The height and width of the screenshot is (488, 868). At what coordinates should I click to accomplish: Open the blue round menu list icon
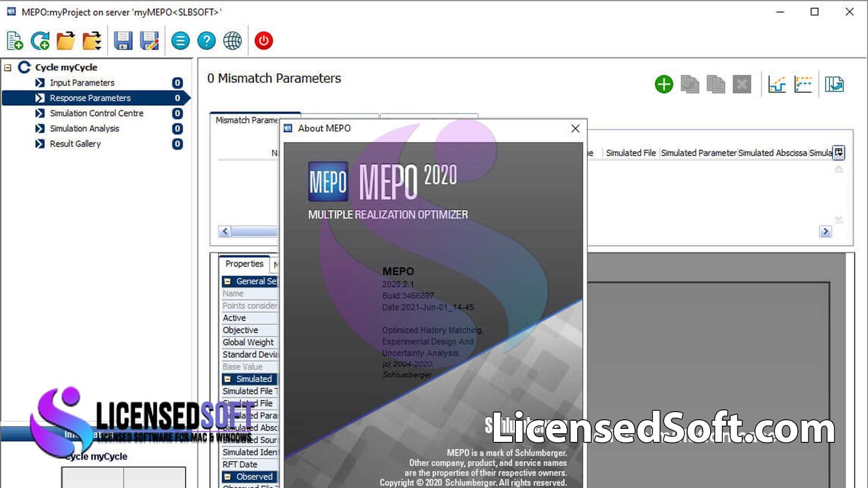tap(181, 41)
